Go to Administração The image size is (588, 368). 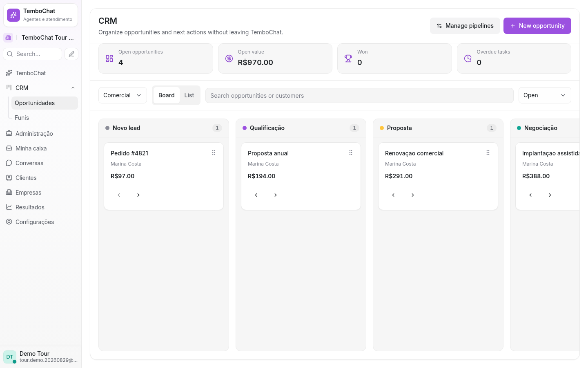coord(41,134)
